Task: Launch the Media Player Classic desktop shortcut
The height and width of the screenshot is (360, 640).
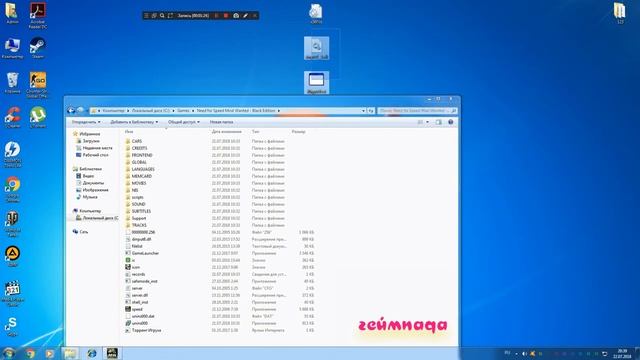Action: 13,293
